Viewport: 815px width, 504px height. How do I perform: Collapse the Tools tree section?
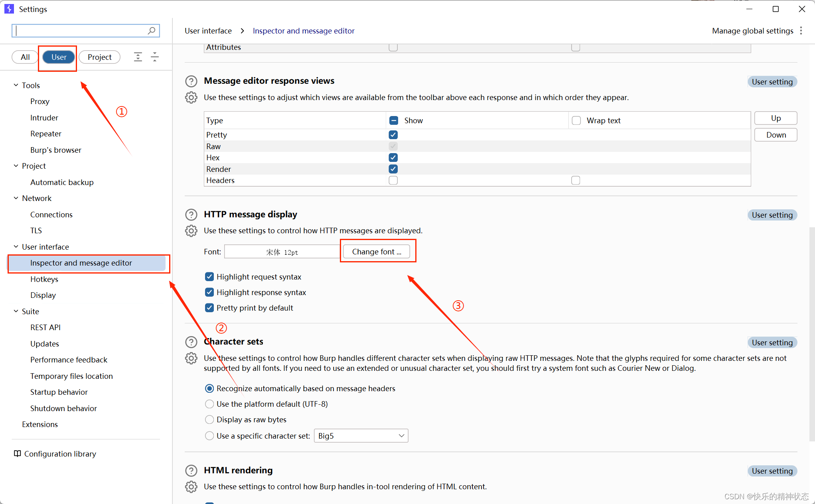[x=16, y=85]
